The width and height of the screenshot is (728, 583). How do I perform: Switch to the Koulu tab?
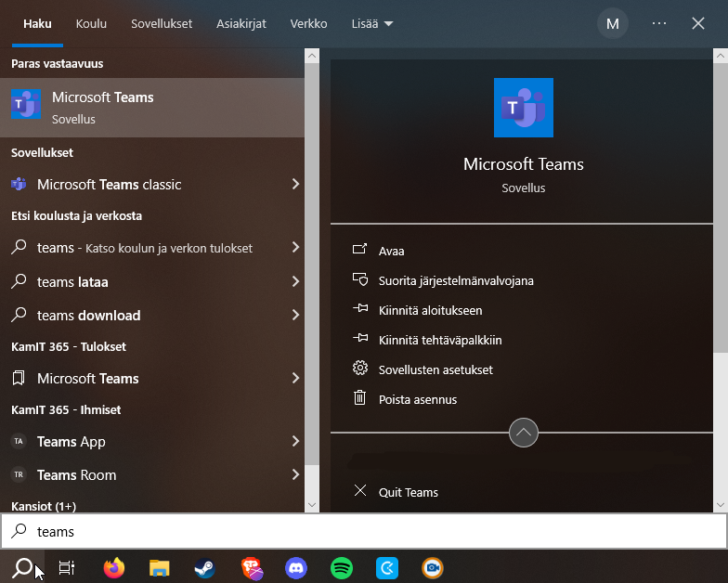click(91, 24)
